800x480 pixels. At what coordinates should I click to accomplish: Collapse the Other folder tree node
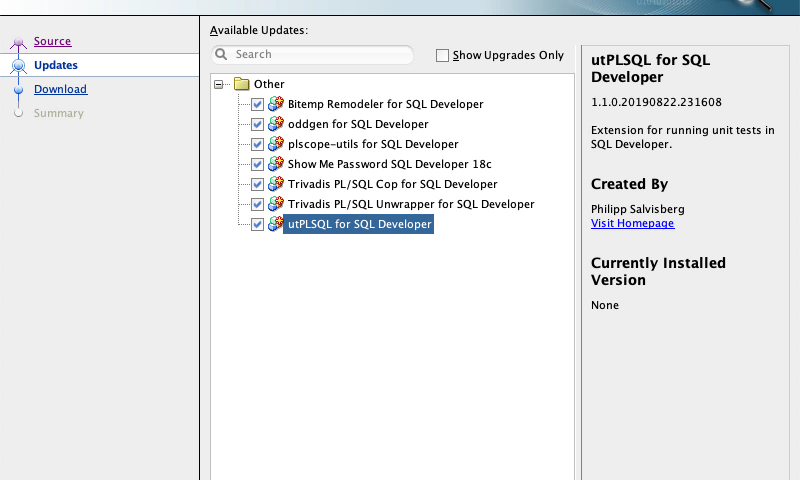click(x=219, y=84)
